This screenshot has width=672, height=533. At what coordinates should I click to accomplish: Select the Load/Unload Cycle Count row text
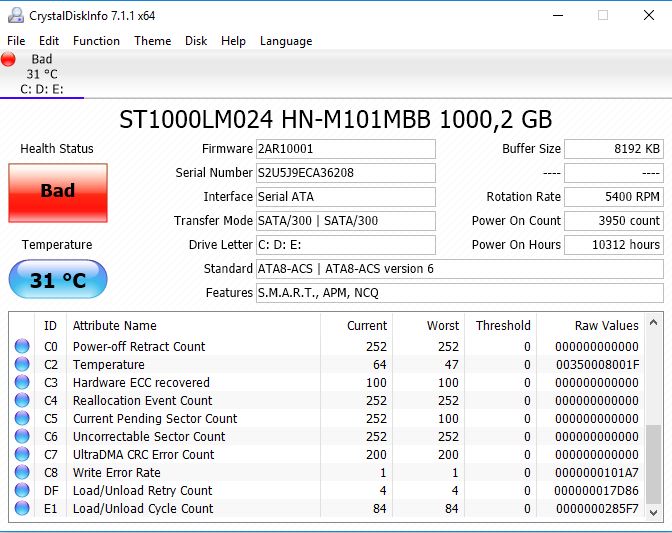(x=143, y=508)
